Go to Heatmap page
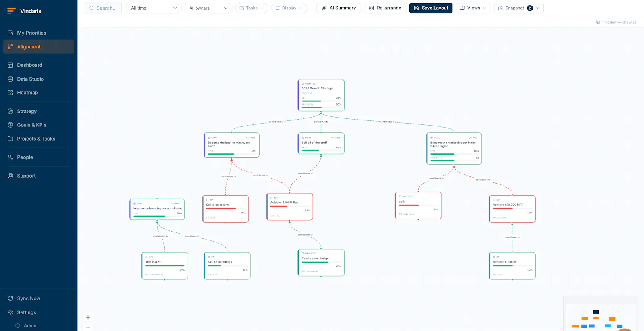The height and width of the screenshot is (331, 644). pos(39,93)
